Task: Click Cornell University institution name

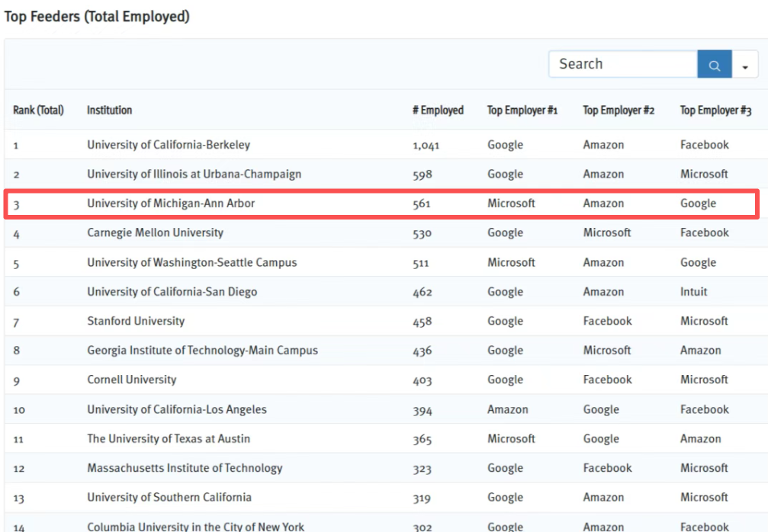Action: [x=131, y=380]
